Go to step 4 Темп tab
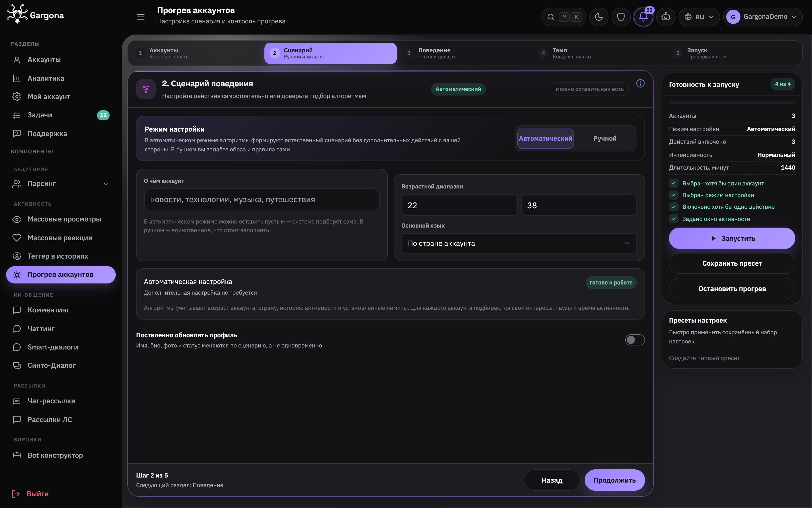Image resolution: width=812 pixels, height=508 pixels. (x=599, y=53)
